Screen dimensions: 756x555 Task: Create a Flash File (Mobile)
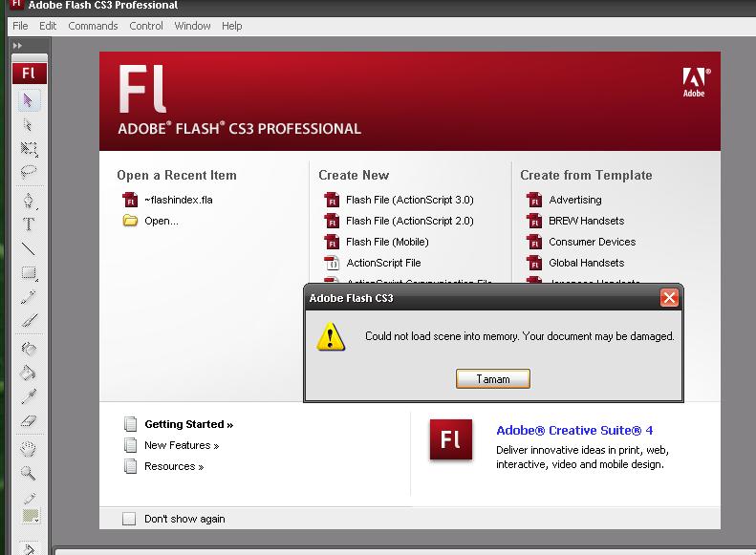tap(387, 242)
